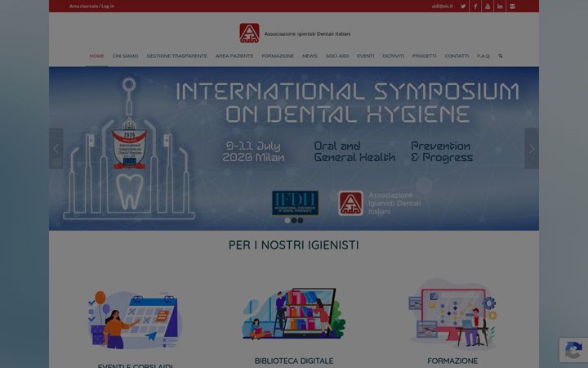Click '9-11 July 2026 Milan' text

(253, 151)
